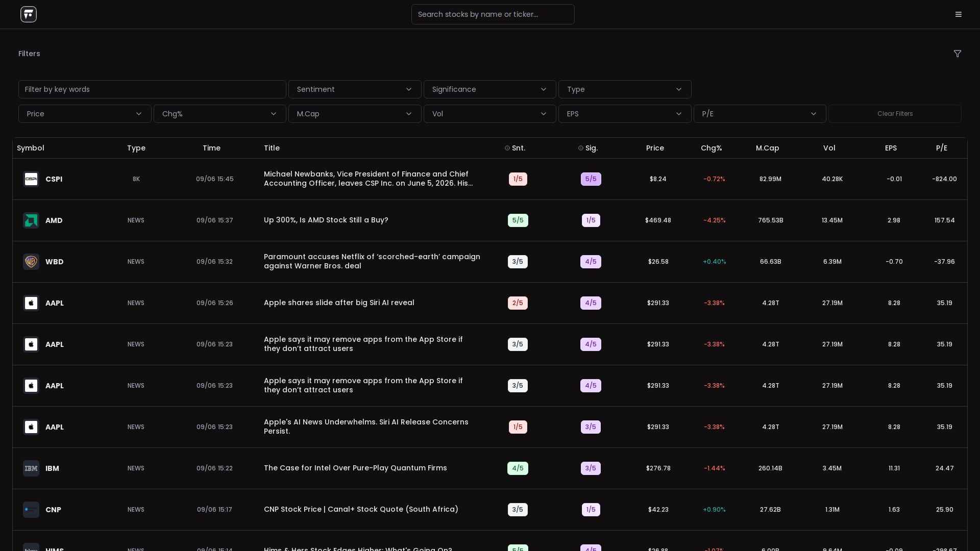The image size is (980, 551).
Task: Open the Significance filter dropdown
Action: click(490, 89)
